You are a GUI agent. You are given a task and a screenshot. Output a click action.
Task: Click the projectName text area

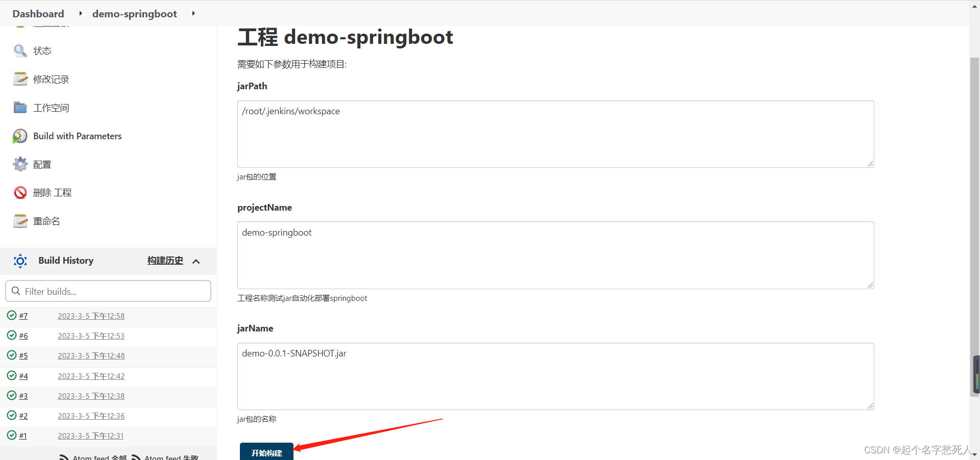[x=555, y=255]
